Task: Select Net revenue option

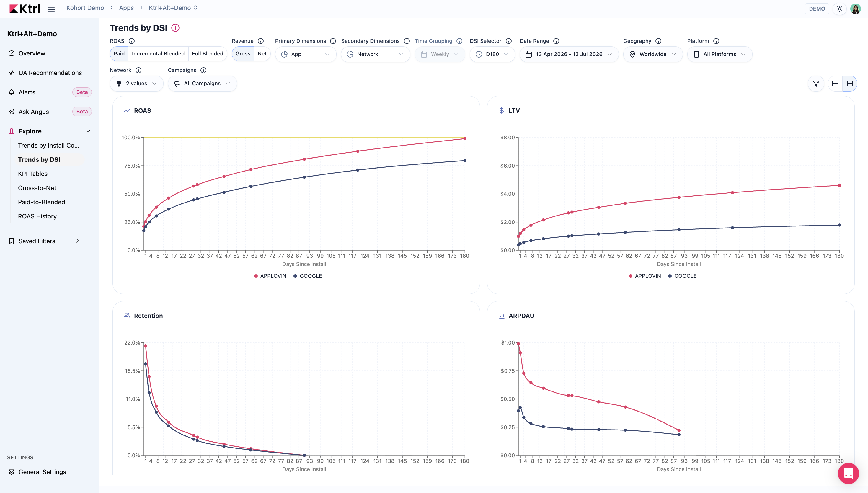Action: pos(262,54)
